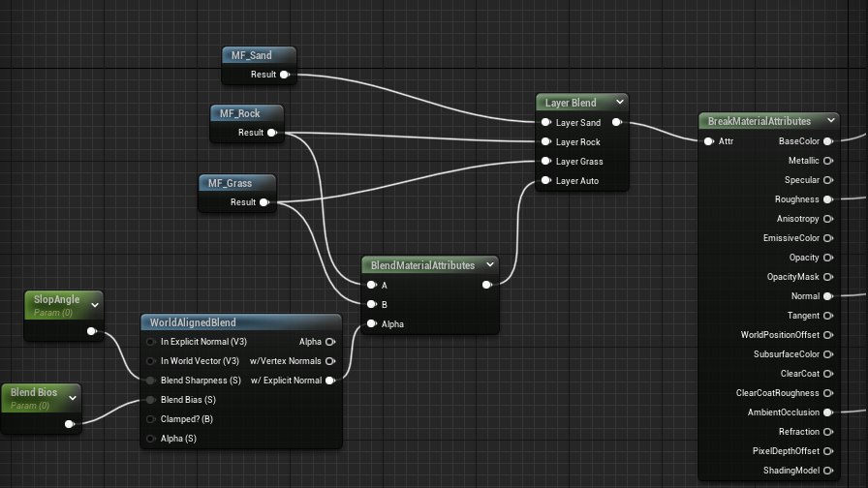Click the MF_Grass Result output pin
The width and height of the screenshot is (868, 488).
[264, 202]
